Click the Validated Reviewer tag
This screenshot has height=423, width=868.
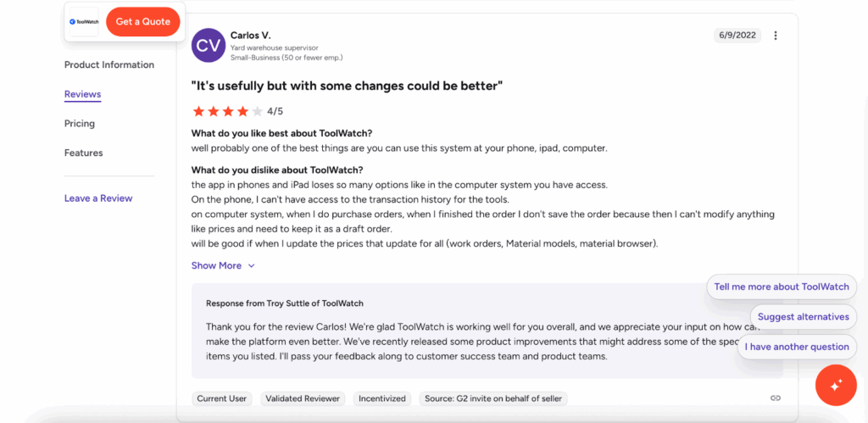[x=303, y=398]
